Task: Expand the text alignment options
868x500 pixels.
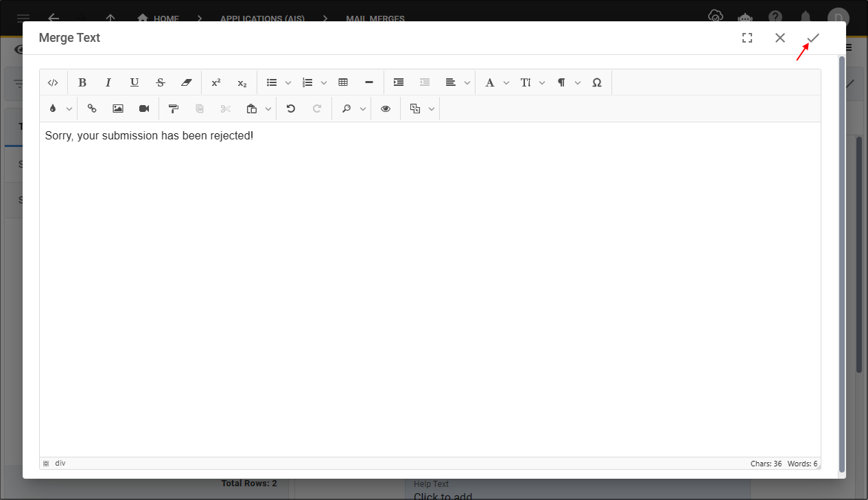Action: click(467, 82)
